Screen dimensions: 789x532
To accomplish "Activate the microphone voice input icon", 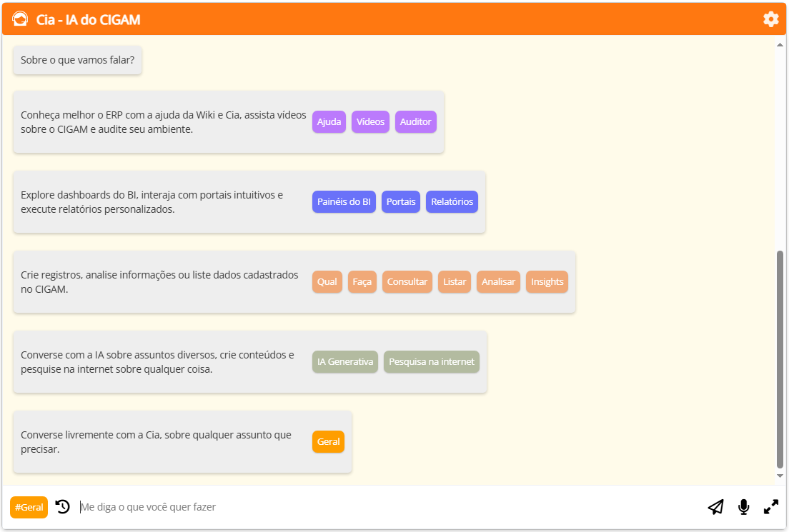I will (x=743, y=507).
